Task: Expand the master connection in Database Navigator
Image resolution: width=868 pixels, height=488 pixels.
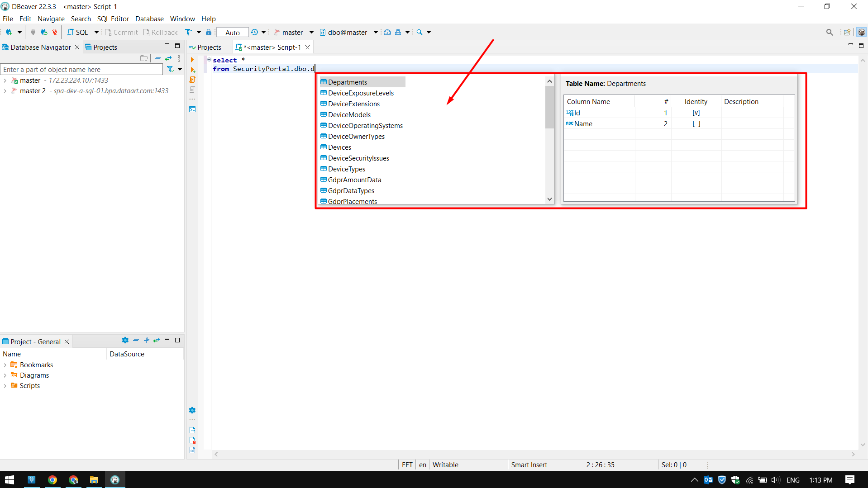Action: (x=5, y=80)
